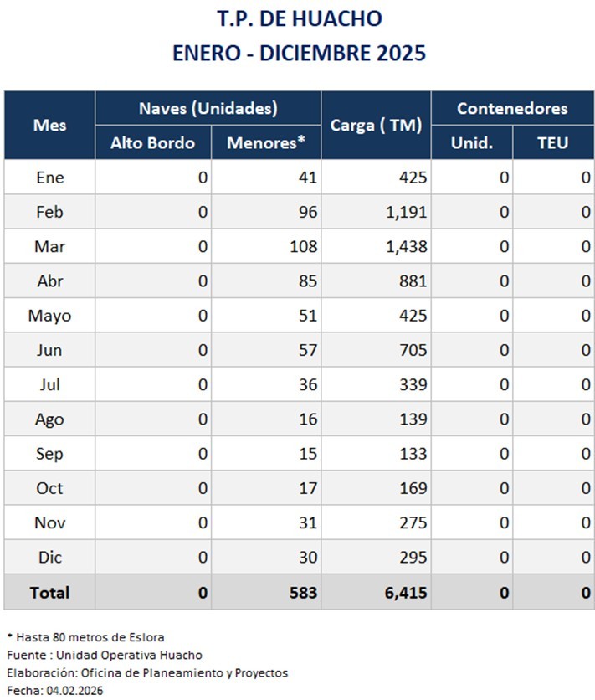Viewport: 595px width, 700px height.
Task: Click the 'Unid.' sub-header
Action: pos(472,143)
